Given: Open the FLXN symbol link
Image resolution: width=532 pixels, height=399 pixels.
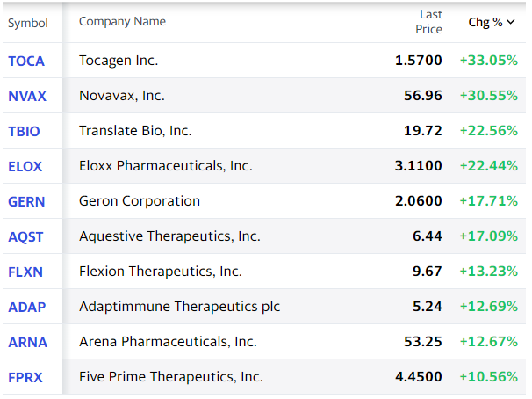Looking at the screenshot, I should [x=25, y=272].
